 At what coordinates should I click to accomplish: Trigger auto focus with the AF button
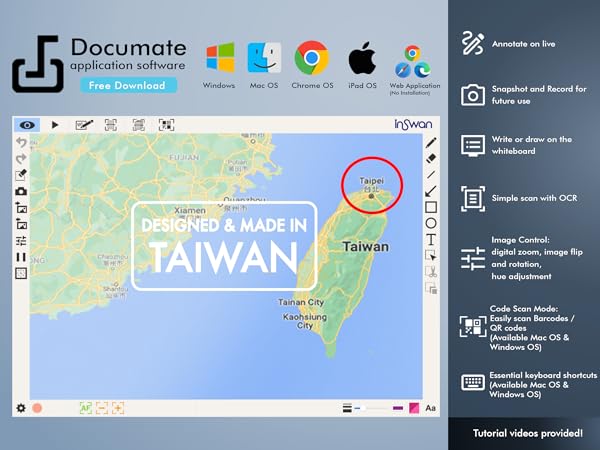point(85,408)
